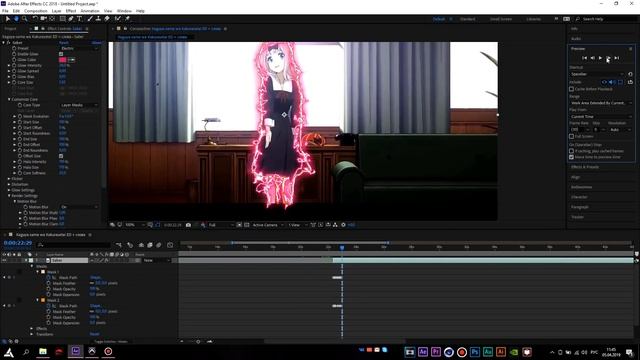Toggle the Offset Size checkbox
Screen dimensions: 640x360
click(x=61, y=156)
